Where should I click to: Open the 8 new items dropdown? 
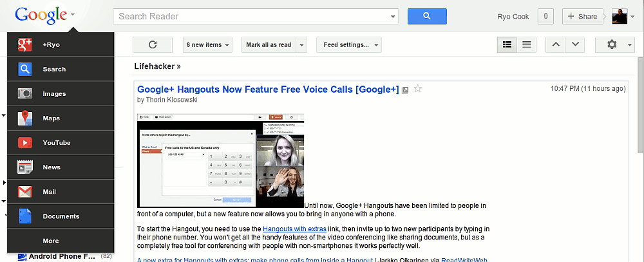(x=207, y=45)
